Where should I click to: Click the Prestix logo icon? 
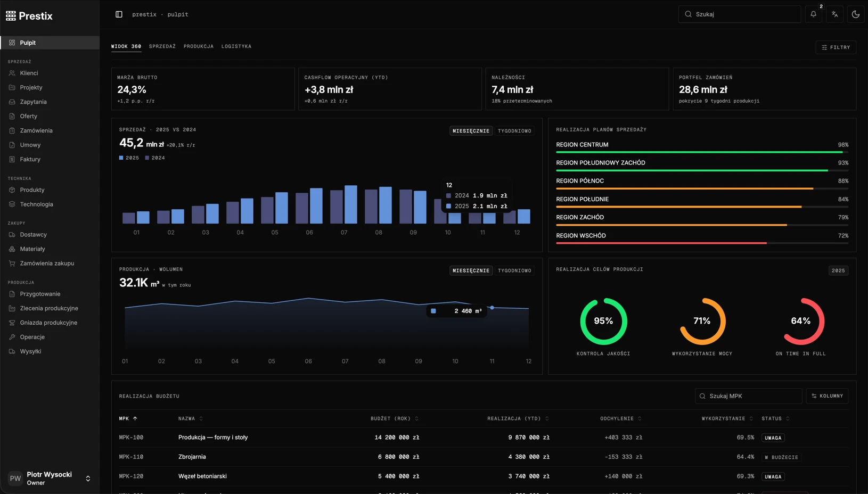11,16
